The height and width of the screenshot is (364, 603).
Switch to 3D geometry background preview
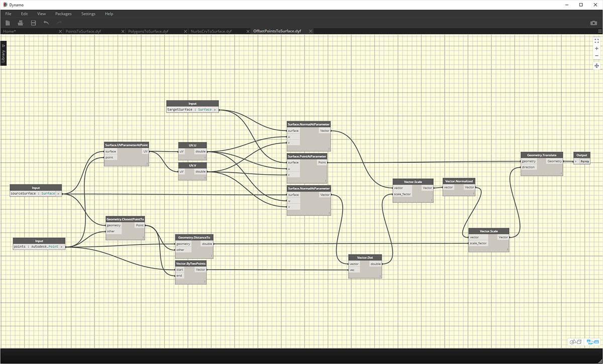click(x=575, y=342)
